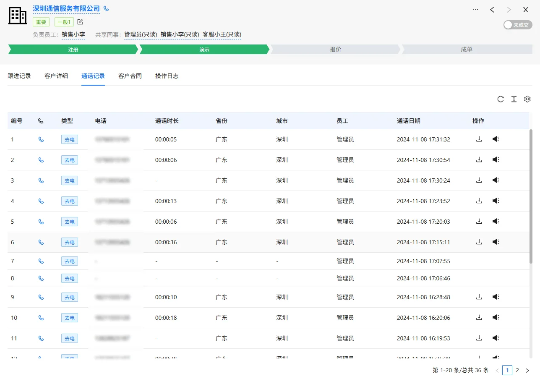Download recording for call at 16:19:53
Screen dimensions: 540x392
pyautogui.click(x=479, y=338)
